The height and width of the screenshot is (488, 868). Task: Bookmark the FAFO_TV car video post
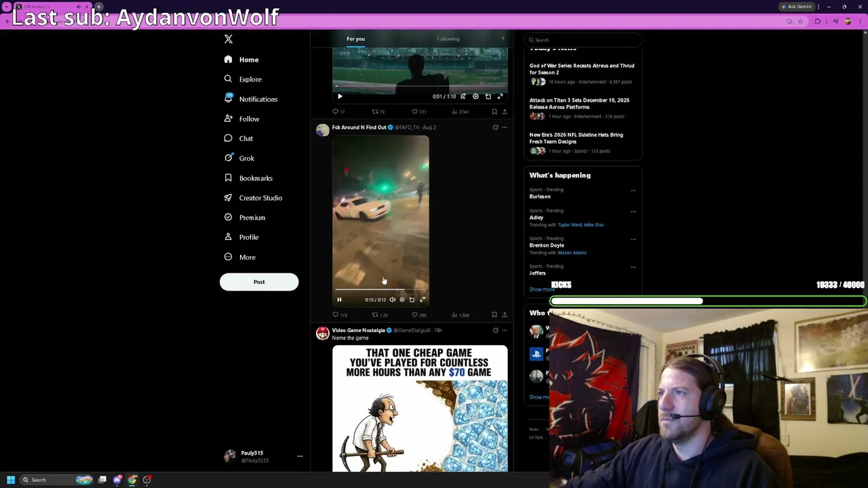pyautogui.click(x=494, y=315)
